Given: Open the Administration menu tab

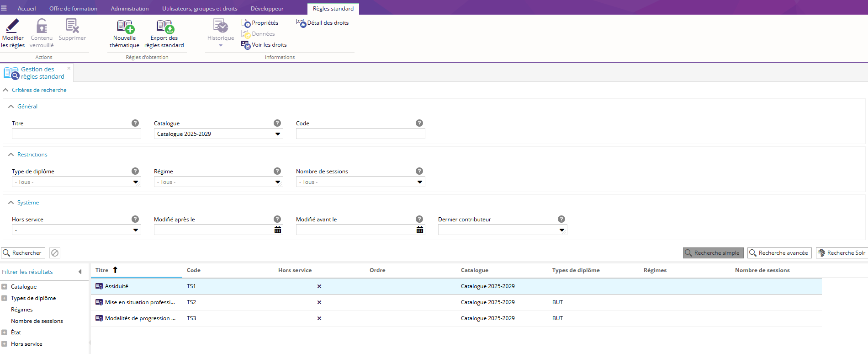Looking at the screenshot, I should [130, 9].
